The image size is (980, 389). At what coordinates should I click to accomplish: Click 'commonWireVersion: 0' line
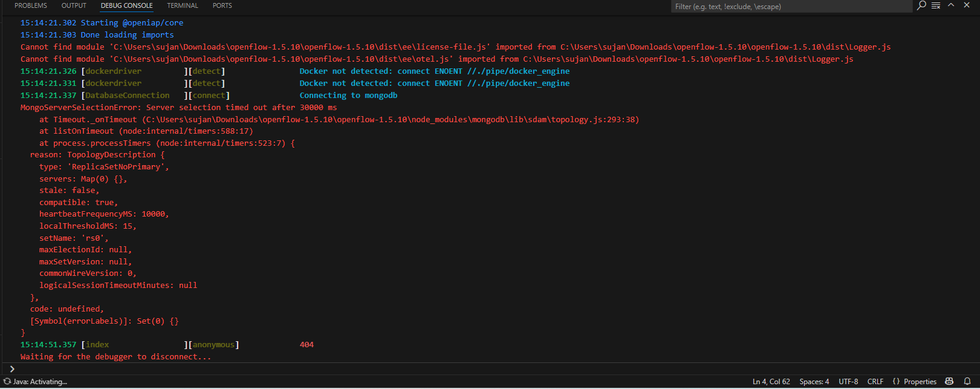click(88, 273)
